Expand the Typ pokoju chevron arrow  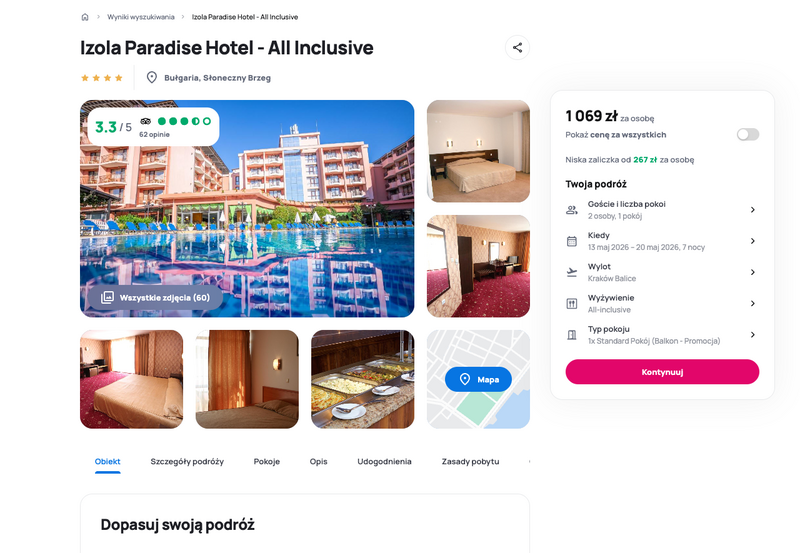click(x=753, y=335)
